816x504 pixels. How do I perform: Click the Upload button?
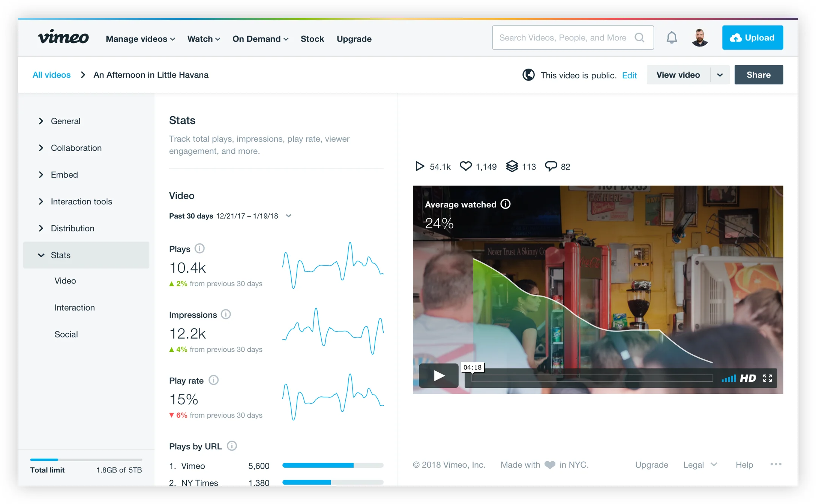pyautogui.click(x=752, y=37)
